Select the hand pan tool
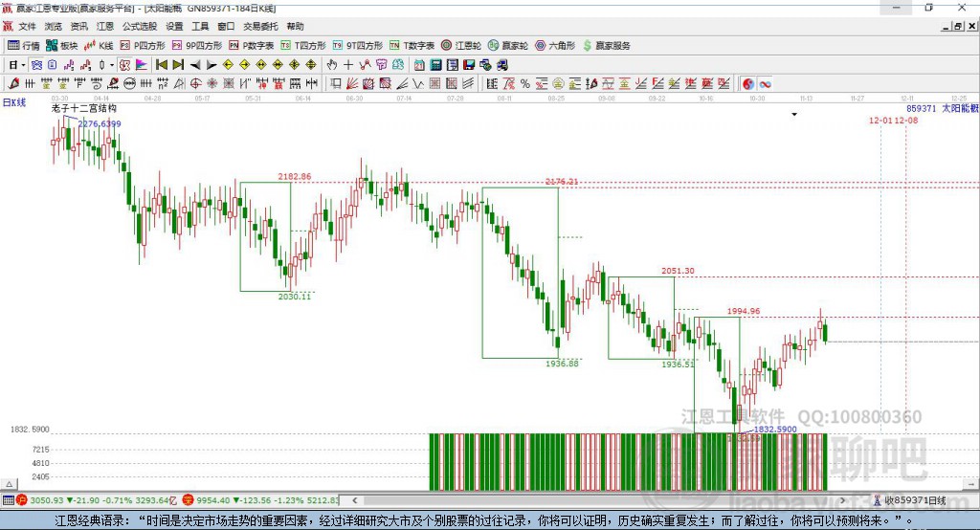The width and height of the screenshot is (980, 530). click(x=332, y=65)
